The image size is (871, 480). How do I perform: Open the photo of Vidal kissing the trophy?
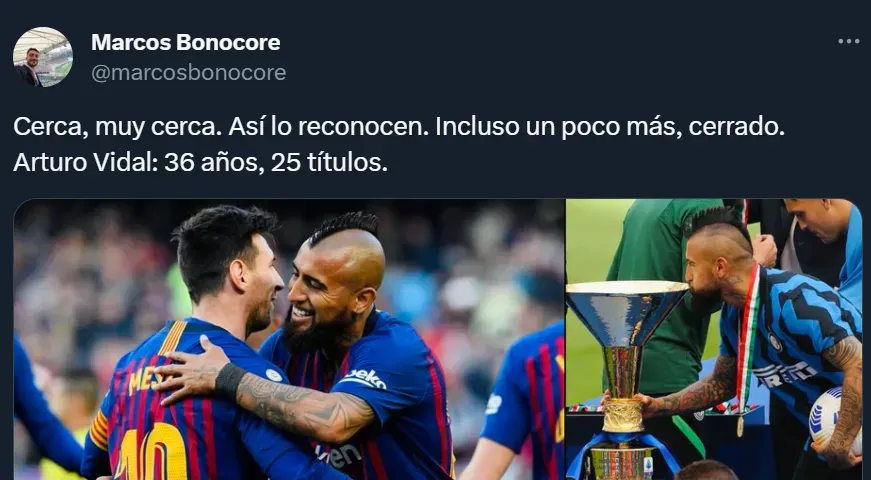[714, 339]
